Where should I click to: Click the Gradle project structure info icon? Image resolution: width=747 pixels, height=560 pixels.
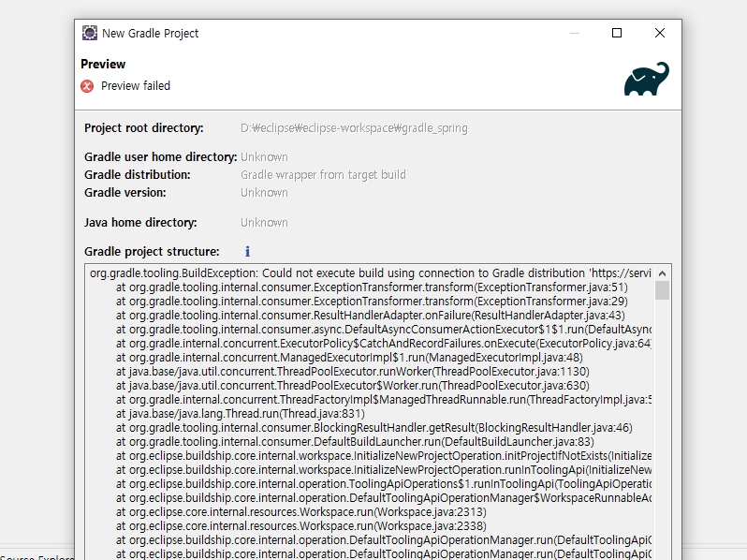coord(247,252)
